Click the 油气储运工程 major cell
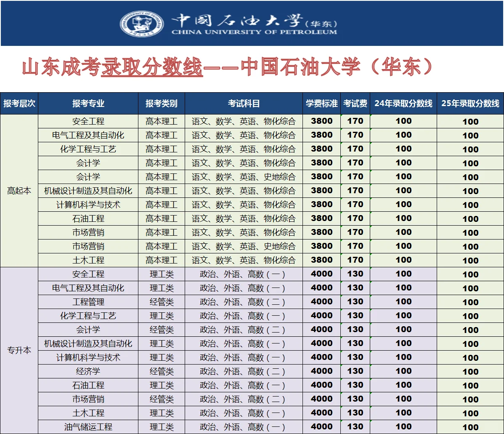This screenshot has height=434, width=504. pyautogui.click(x=89, y=426)
